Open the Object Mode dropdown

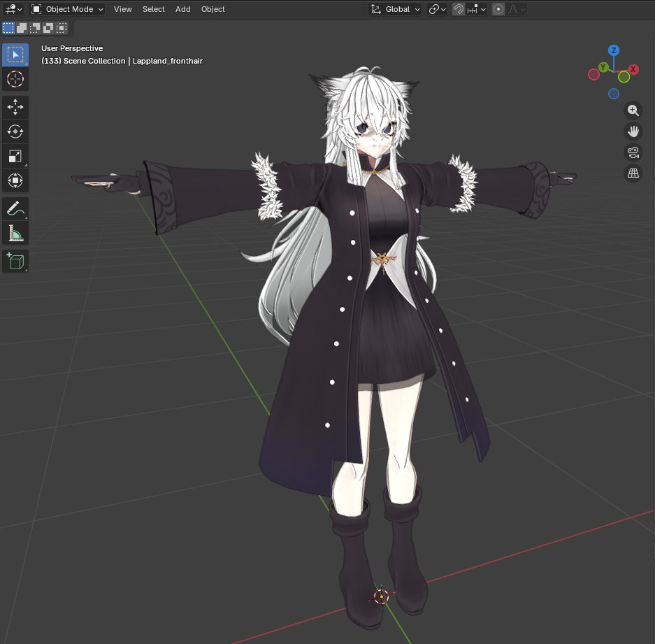tap(68, 9)
